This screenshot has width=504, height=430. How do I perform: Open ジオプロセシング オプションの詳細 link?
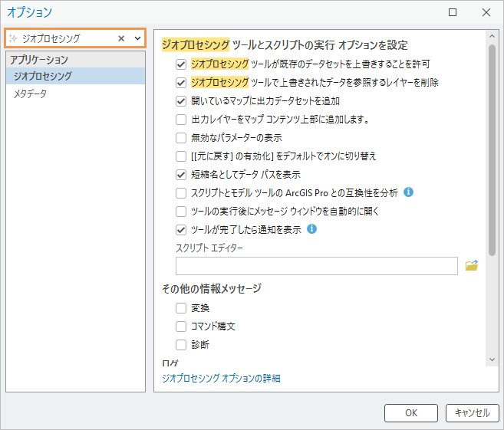pos(221,378)
